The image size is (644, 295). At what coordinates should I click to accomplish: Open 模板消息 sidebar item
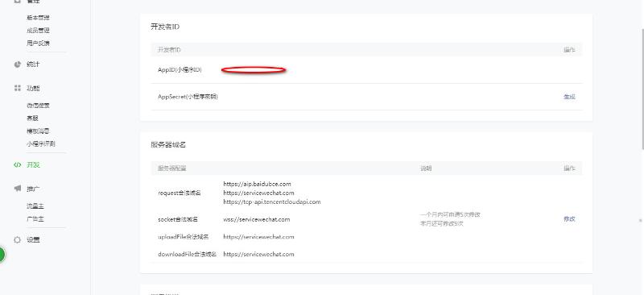(38, 131)
